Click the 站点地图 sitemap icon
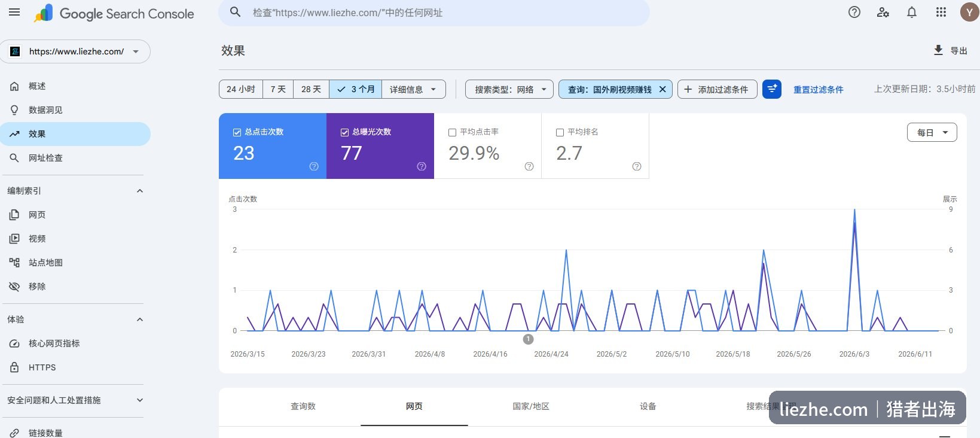This screenshot has width=980, height=438. point(14,263)
